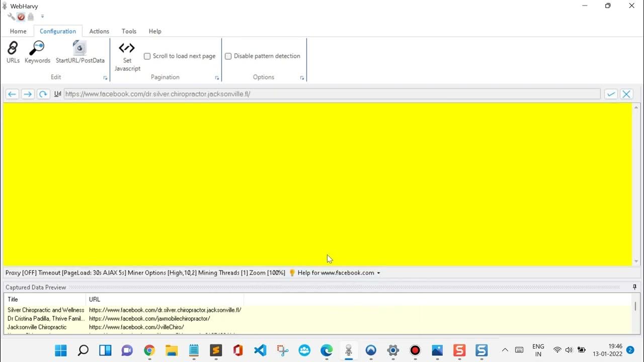Open the Actions tab

[99, 31]
